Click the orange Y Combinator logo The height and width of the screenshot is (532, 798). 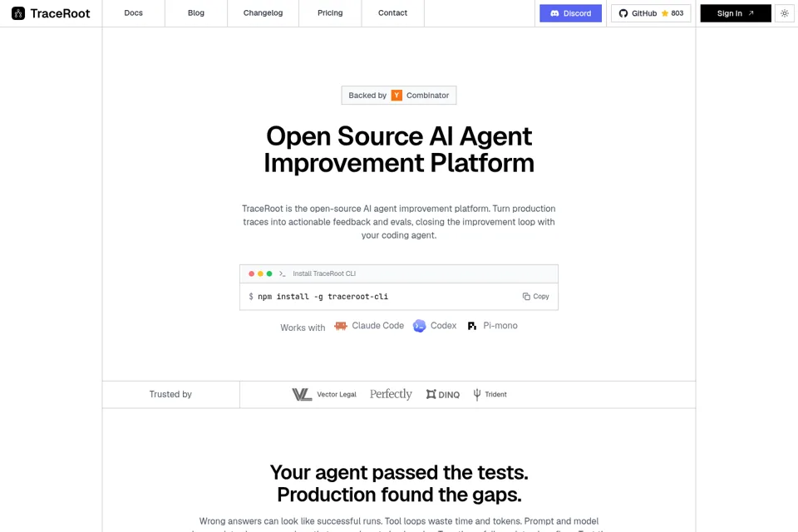tap(397, 96)
